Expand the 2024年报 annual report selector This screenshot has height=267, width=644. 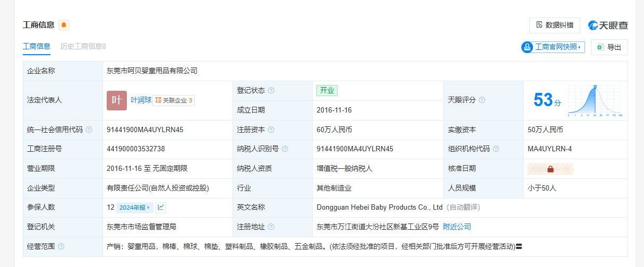[134, 208]
